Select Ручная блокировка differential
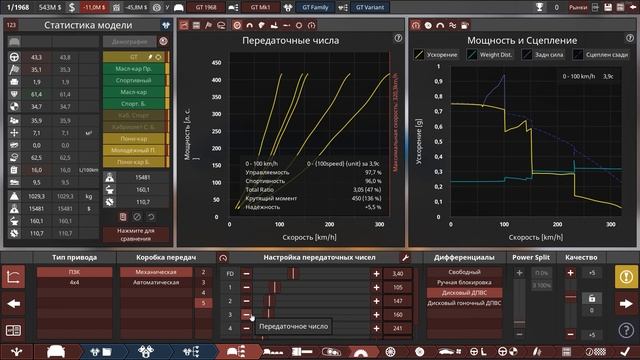Viewport: 640px width, 360px height. click(x=464, y=282)
